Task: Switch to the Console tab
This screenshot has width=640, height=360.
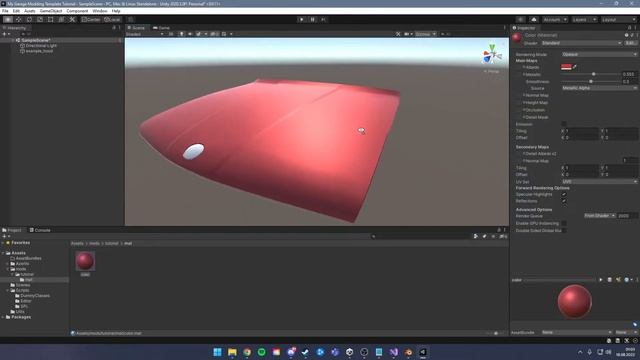Action: coord(40,230)
